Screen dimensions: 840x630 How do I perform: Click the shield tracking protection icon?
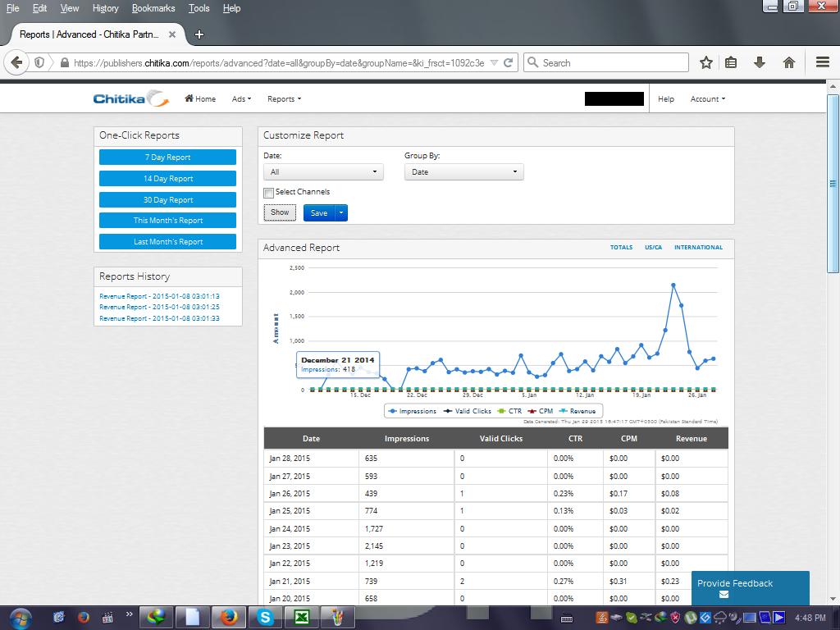click(39, 62)
